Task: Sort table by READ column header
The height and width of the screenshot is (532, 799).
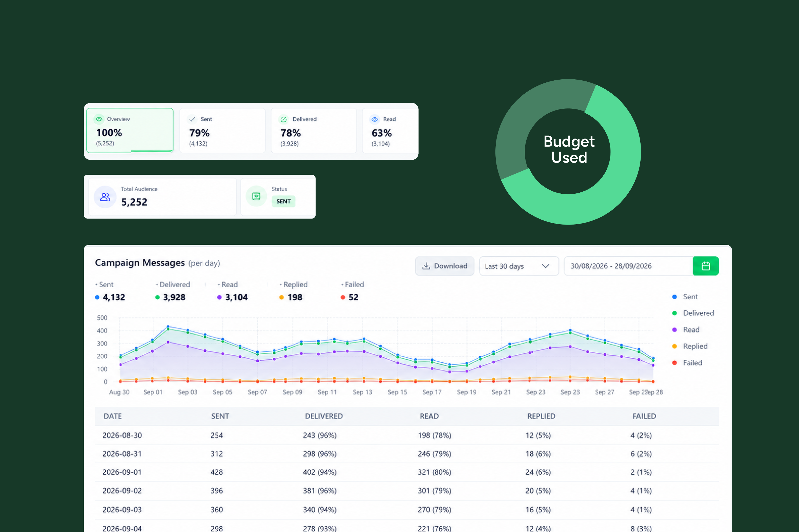Action: 429,416
